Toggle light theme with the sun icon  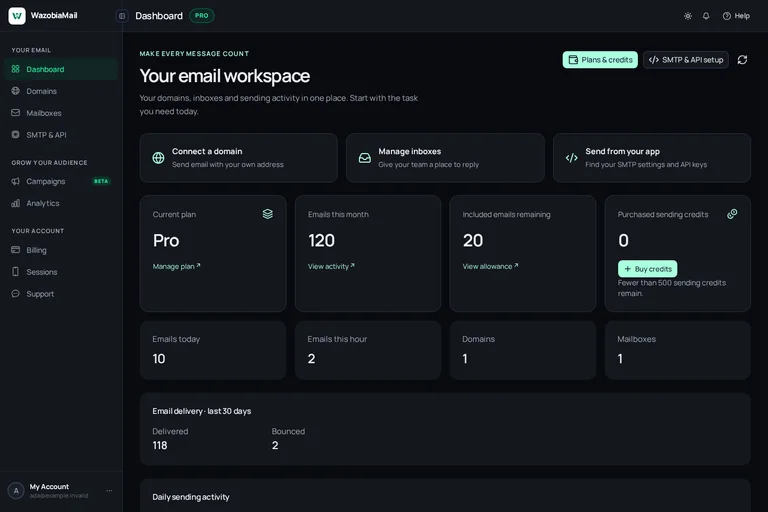click(x=688, y=16)
